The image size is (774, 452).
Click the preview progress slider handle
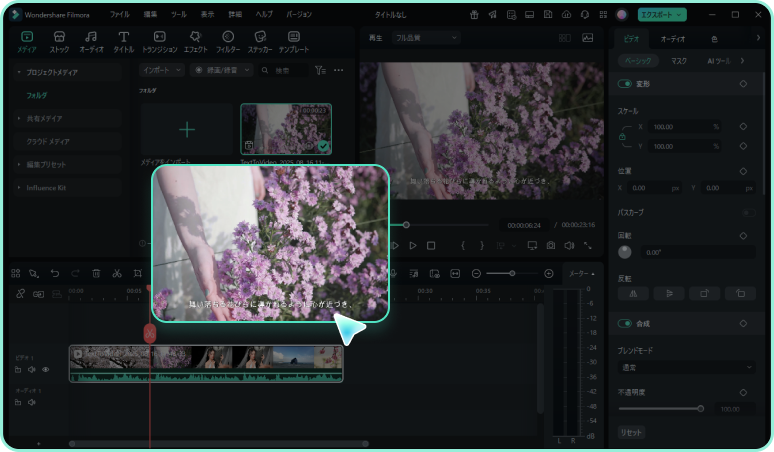pyautogui.click(x=406, y=225)
